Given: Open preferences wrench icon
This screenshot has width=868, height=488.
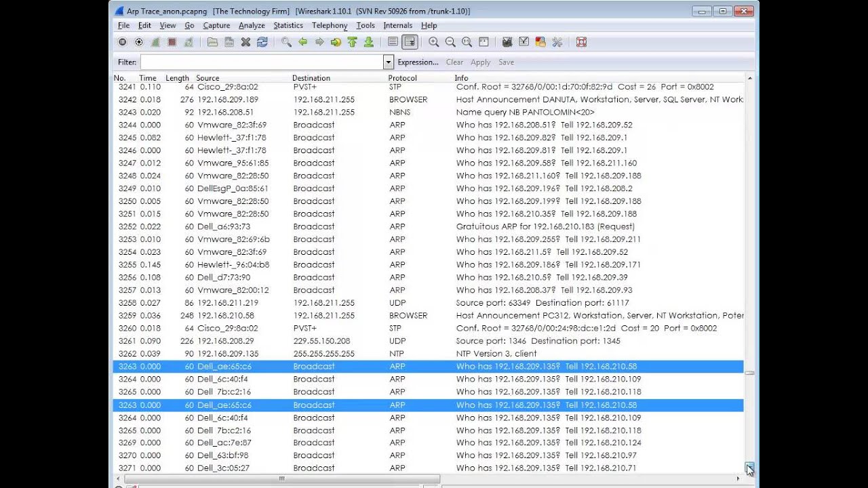Looking at the screenshot, I should pos(557,42).
